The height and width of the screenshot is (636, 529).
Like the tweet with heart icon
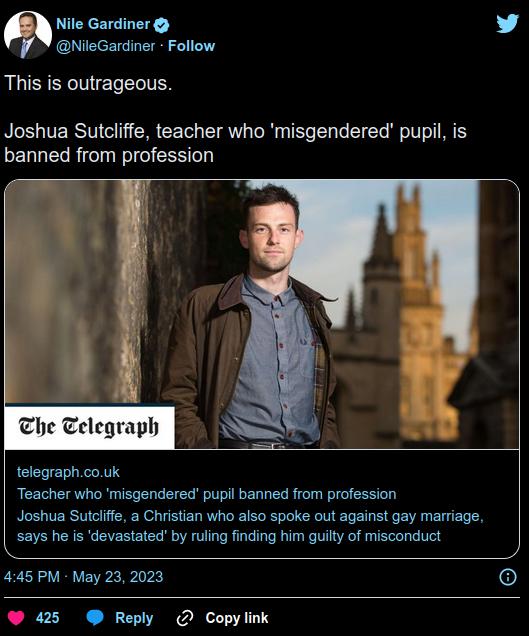pos(16,618)
